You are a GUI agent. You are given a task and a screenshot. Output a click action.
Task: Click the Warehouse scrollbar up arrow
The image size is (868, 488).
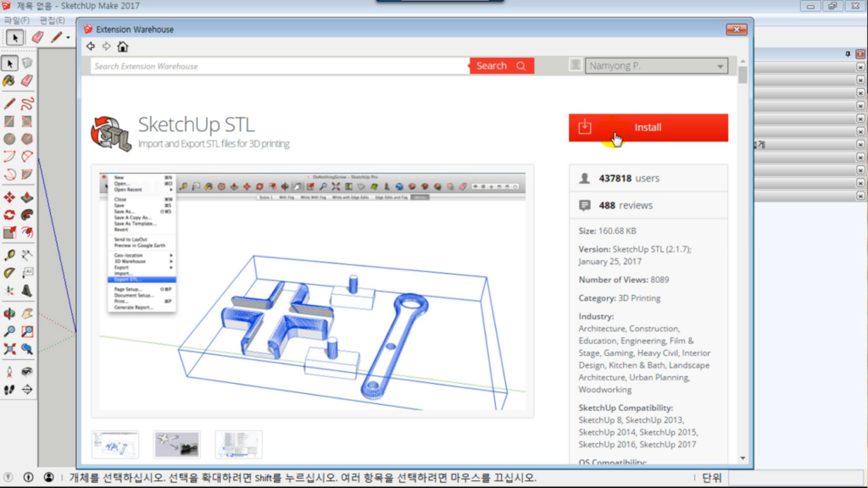pos(743,61)
